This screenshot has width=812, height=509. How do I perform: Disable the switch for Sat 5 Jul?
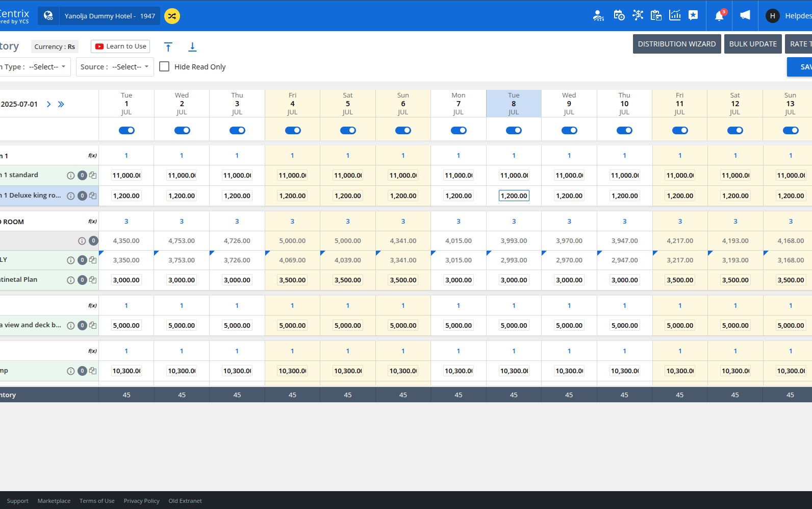pos(348,130)
